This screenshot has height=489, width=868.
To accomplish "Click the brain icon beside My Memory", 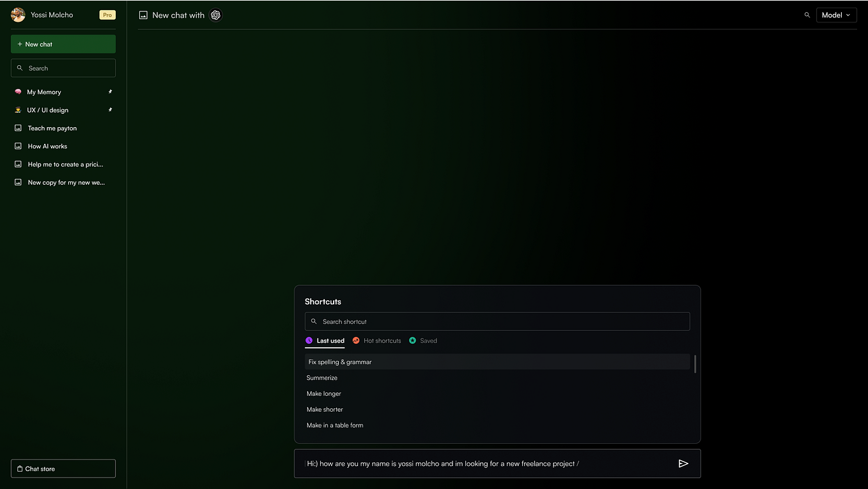I will (18, 91).
